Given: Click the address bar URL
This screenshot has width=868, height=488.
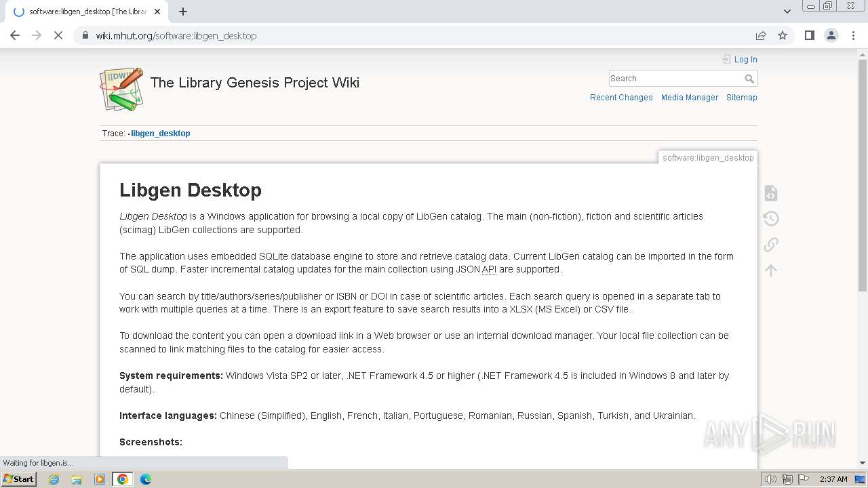Looking at the screenshot, I should (x=176, y=36).
